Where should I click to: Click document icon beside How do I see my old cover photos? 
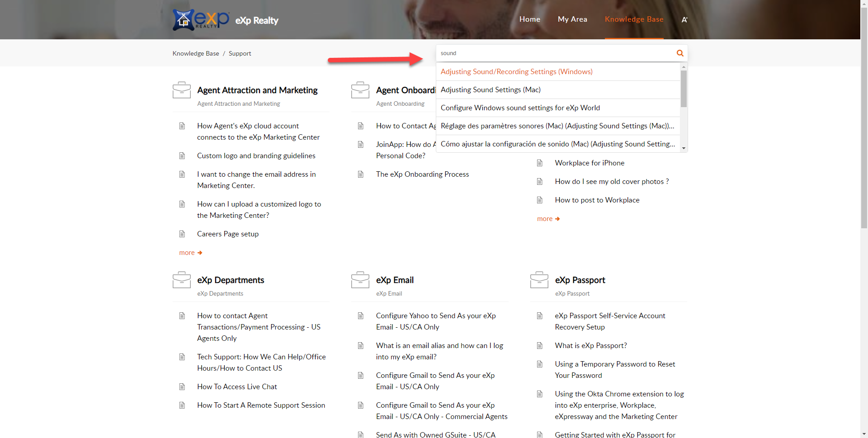(540, 181)
